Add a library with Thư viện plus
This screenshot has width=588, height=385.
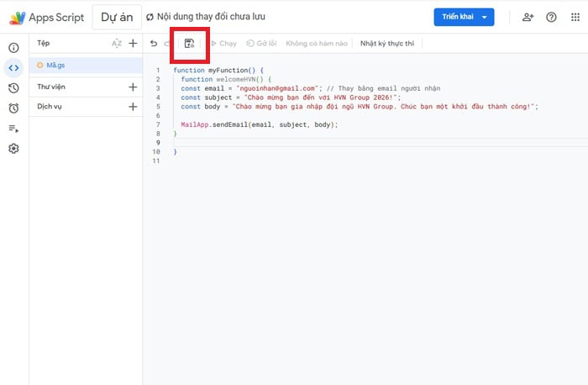pos(132,87)
